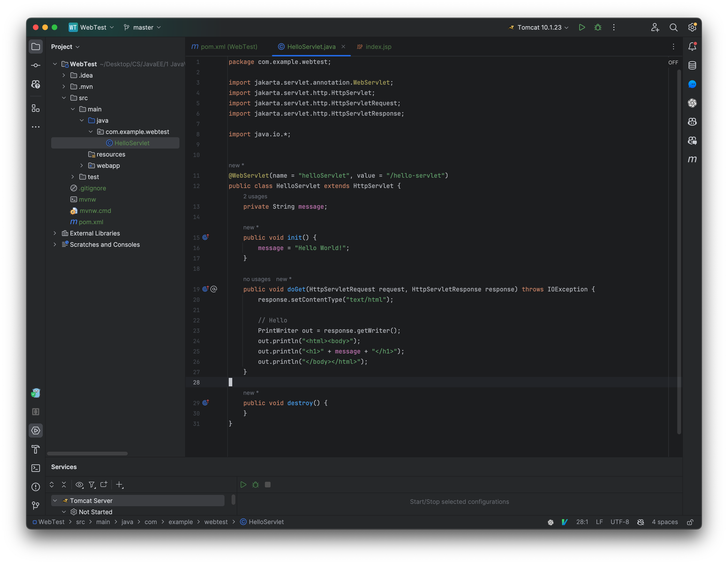Open editor tabs options menu

(x=673, y=47)
